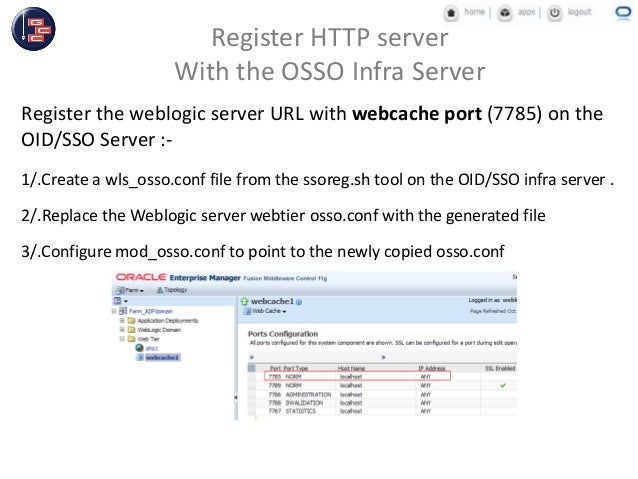Sort by SSL Enabled column header
The height and width of the screenshot is (479, 638).
coord(500,368)
